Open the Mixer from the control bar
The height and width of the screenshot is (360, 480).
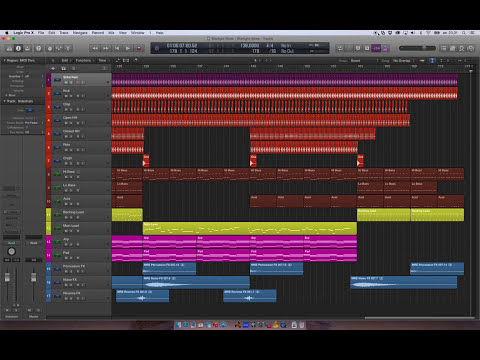point(59,48)
